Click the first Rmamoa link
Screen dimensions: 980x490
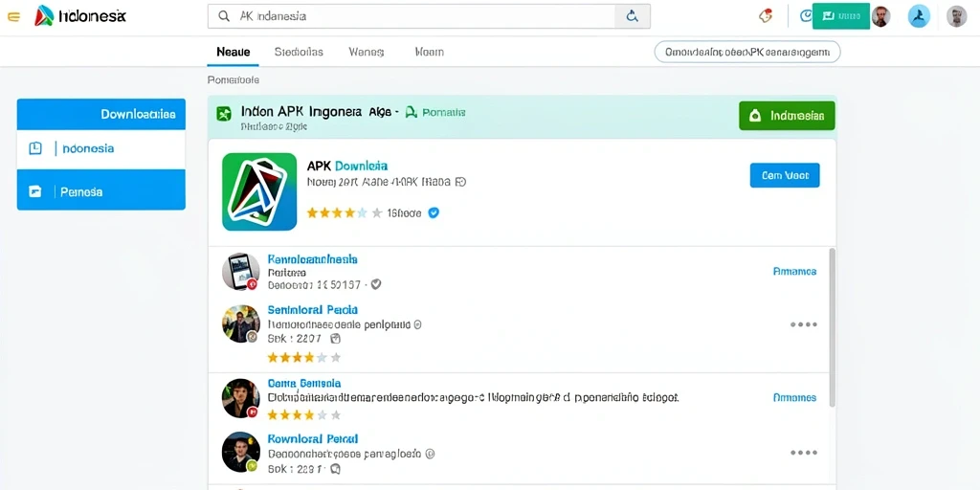[x=795, y=271]
